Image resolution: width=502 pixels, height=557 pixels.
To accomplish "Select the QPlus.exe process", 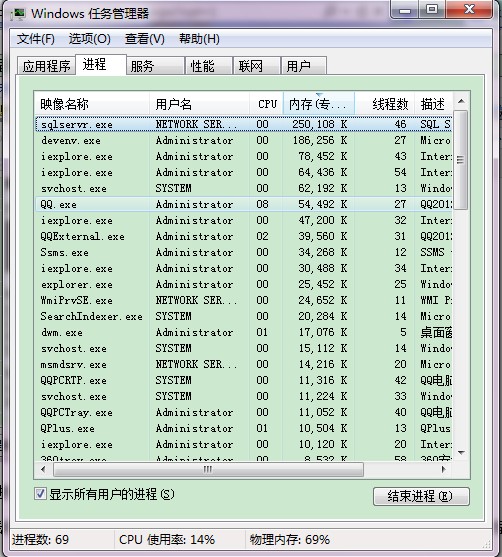I will tap(244, 428).
